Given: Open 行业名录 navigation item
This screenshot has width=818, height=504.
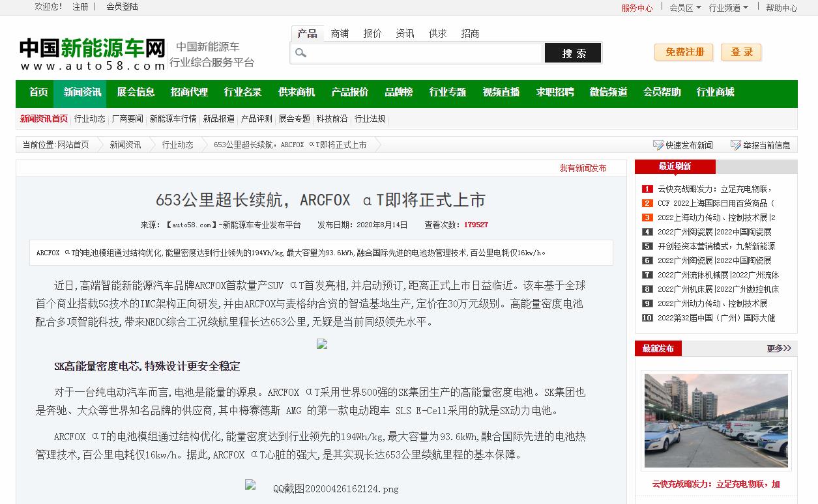Looking at the screenshot, I should [242, 92].
